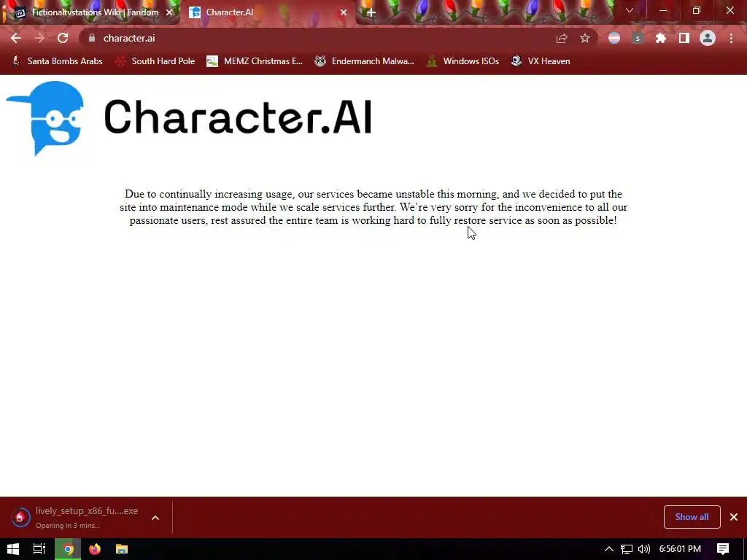The width and height of the screenshot is (747, 560).
Task: Click the 6:56:01 PM taskbar clock
Action: [680, 549]
